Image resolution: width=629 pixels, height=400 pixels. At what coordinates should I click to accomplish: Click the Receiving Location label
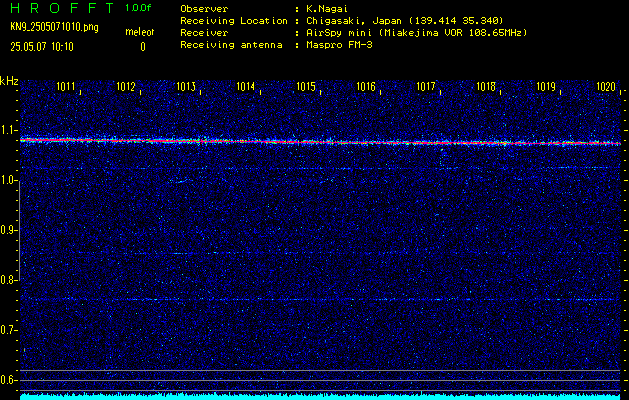(x=234, y=20)
